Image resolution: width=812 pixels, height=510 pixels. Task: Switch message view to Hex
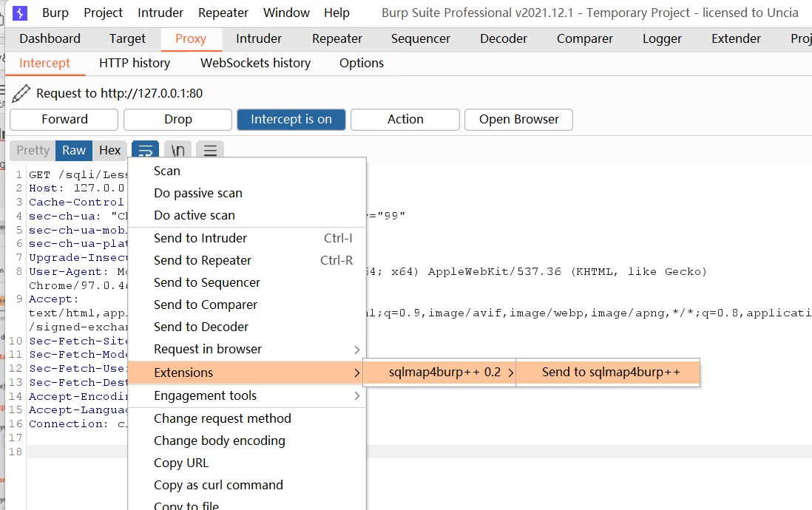[x=109, y=151]
